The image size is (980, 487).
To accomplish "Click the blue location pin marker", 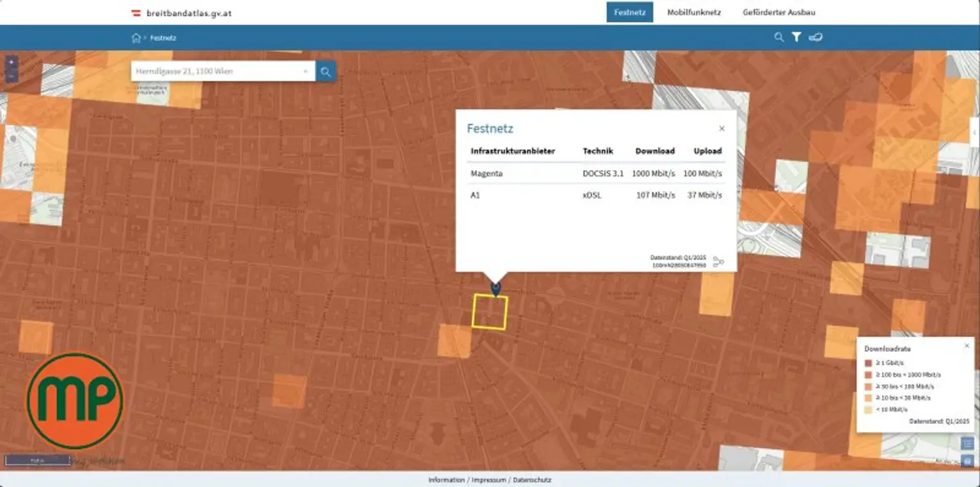I will pyautogui.click(x=496, y=288).
